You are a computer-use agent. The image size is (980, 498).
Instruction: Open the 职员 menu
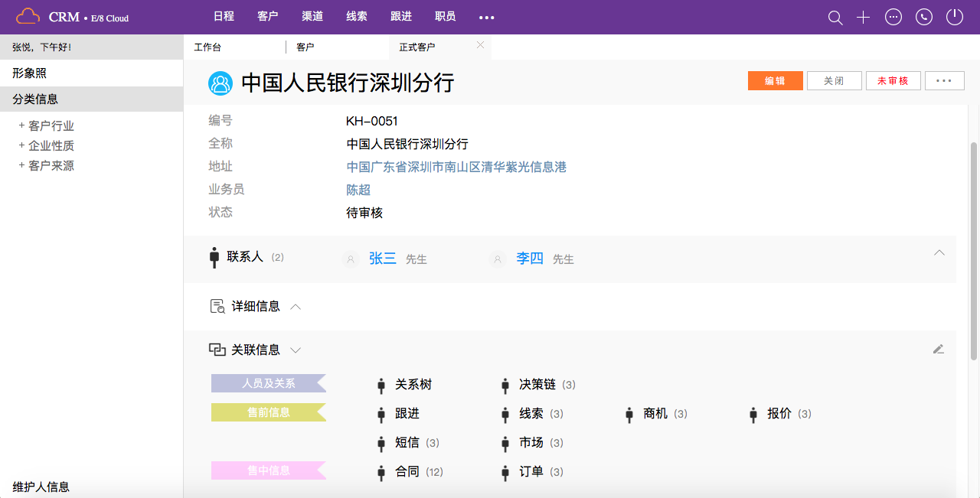445,16
